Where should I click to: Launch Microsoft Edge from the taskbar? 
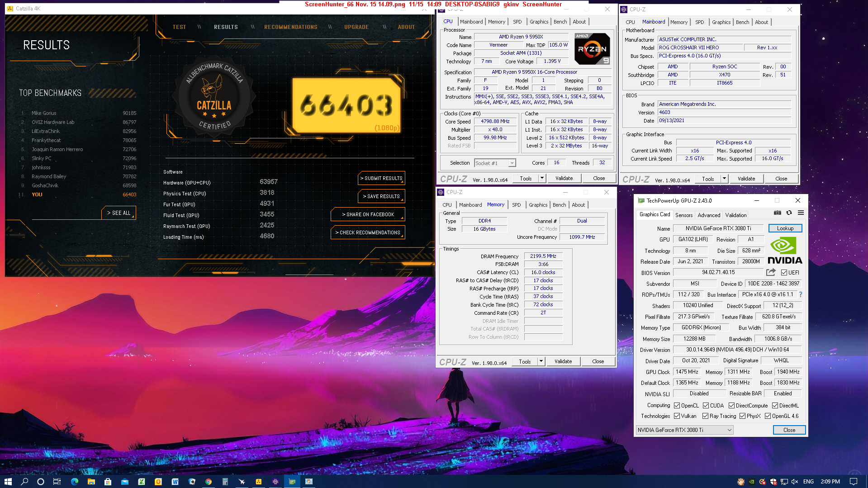tap(75, 482)
